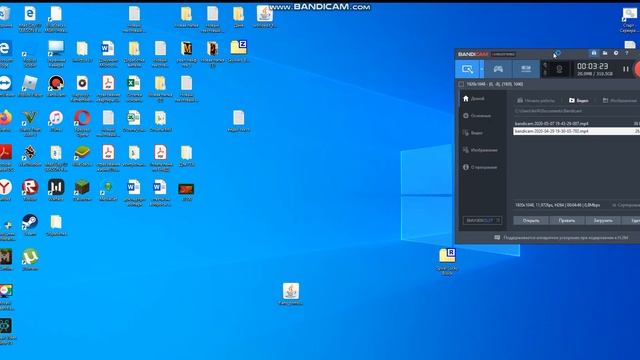Open the Video section in Bandicam sidebar

[x=473, y=133]
